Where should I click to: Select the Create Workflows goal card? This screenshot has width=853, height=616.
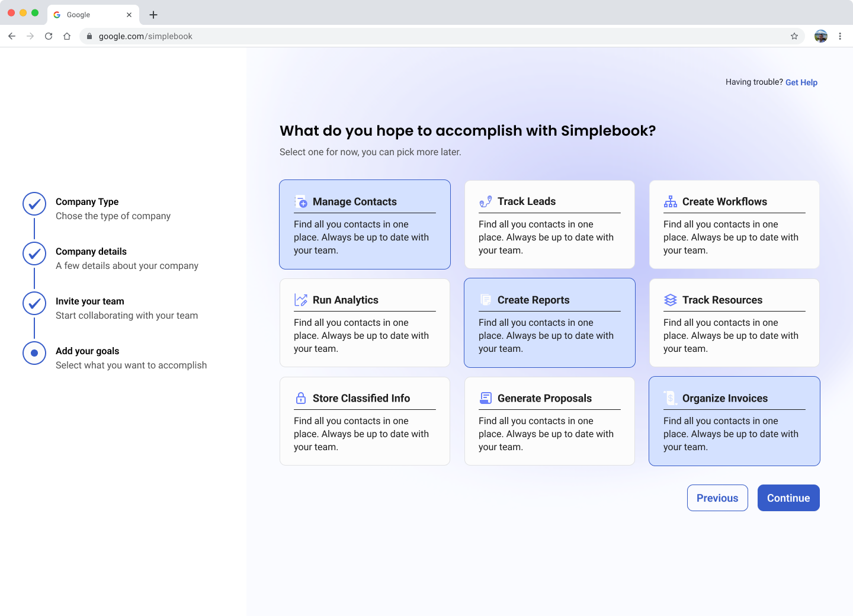tap(735, 224)
